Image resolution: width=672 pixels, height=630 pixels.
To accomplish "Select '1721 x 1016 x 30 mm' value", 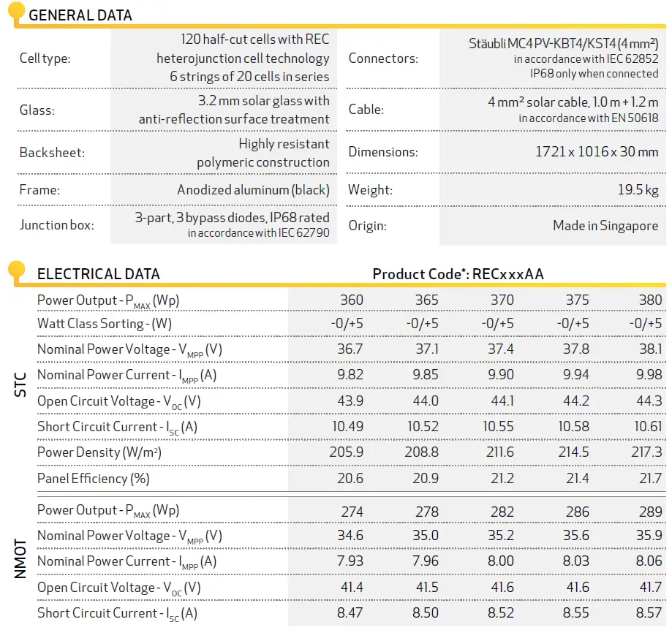I will coord(597,151).
